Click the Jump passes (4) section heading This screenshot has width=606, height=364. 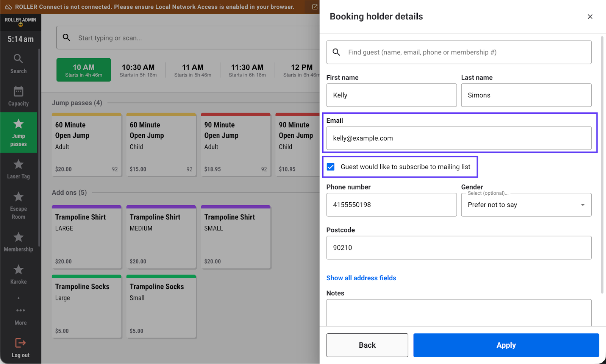click(77, 103)
